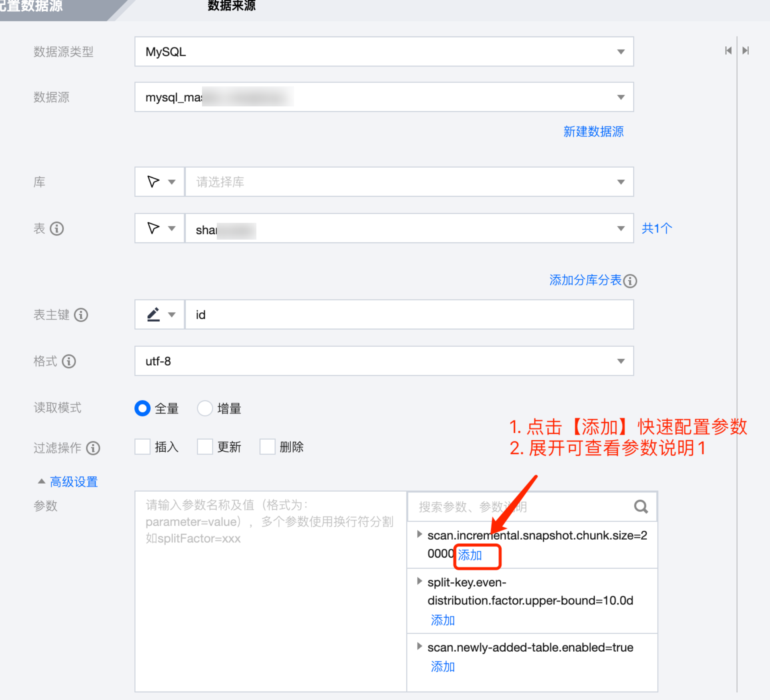The width and height of the screenshot is (770, 700).
Task: Click the info icon next to 表 label
Action: click(x=57, y=228)
